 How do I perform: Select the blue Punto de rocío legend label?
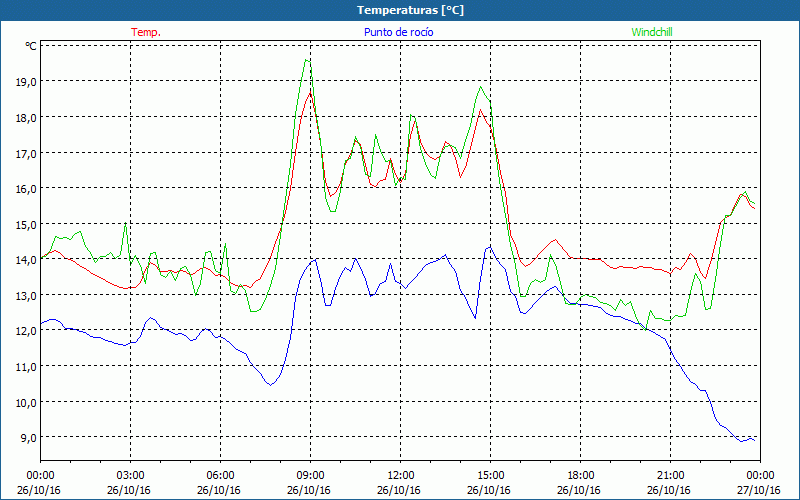[x=399, y=32]
